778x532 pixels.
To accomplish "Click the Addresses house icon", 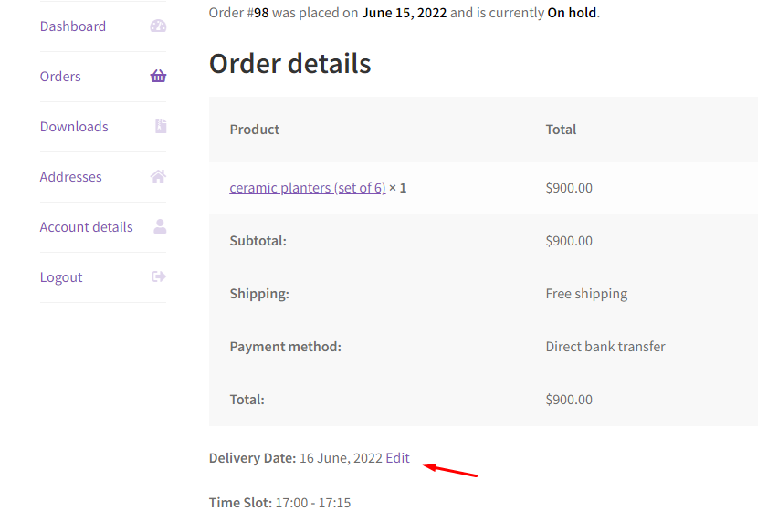I will tap(158, 177).
